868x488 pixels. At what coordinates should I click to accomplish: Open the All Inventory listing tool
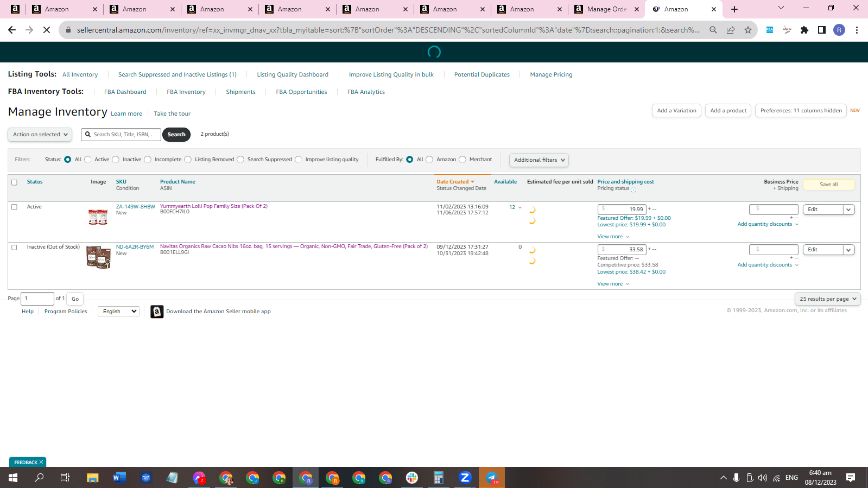pyautogui.click(x=80, y=75)
